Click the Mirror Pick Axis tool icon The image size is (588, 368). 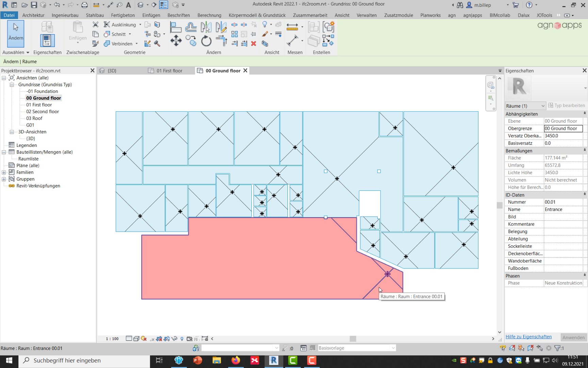click(x=206, y=27)
